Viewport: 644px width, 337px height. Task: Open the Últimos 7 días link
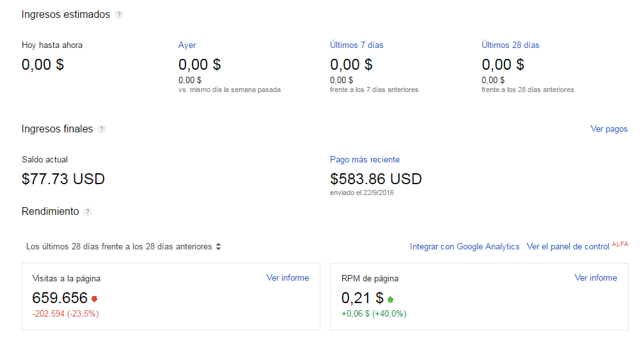click(356, 45)
